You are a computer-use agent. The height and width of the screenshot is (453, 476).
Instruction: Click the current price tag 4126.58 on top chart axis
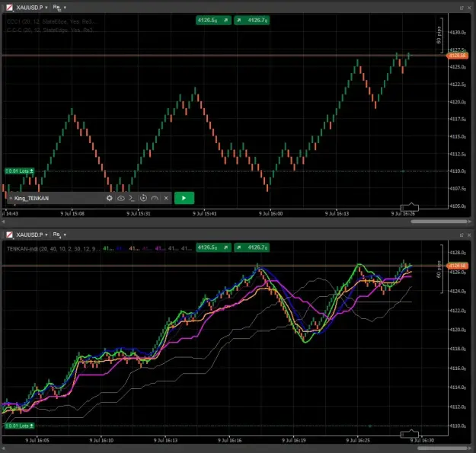click(x=457, y=56)
